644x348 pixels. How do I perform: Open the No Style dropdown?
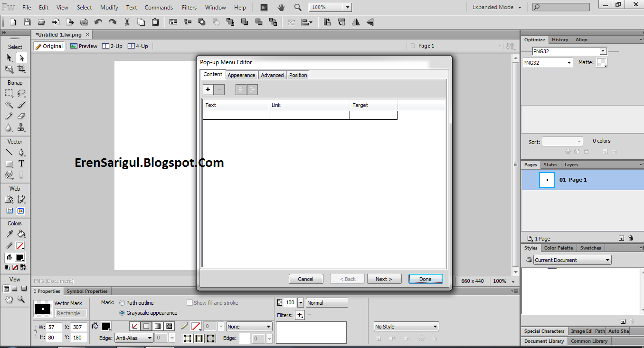(406, 327)
